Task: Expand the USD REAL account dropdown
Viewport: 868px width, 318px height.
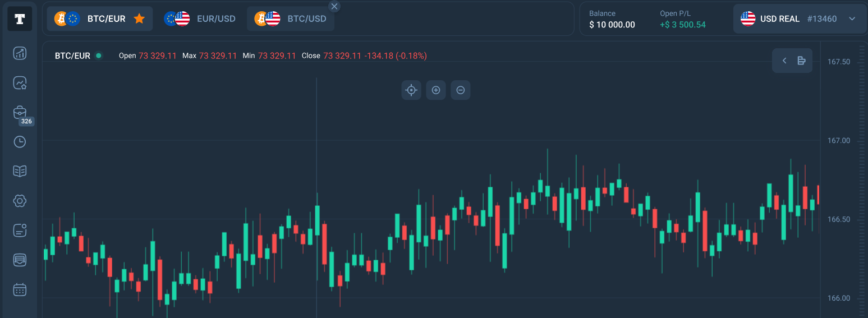Action: coord(852,19)
